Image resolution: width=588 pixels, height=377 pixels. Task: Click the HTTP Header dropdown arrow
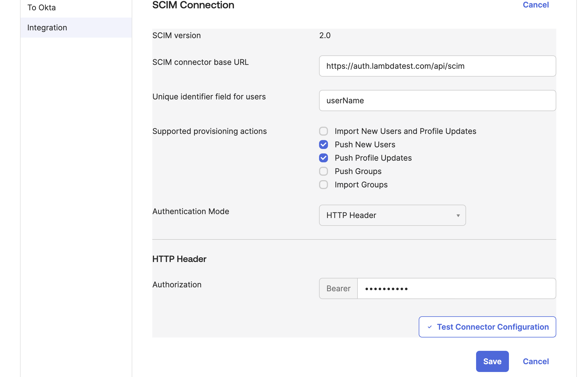tap(458, 216)
